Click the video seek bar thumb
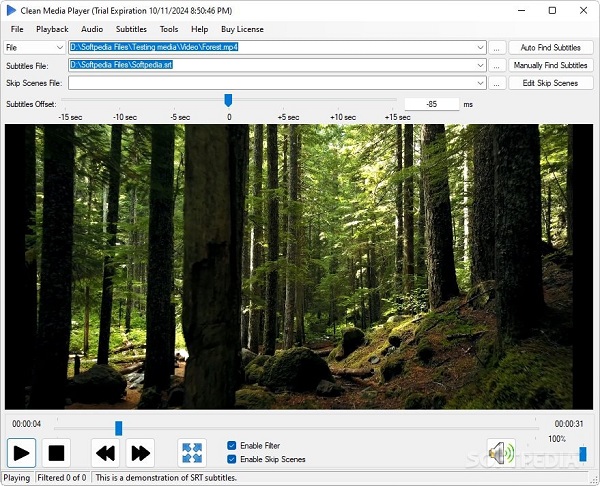Image resolution: width=600 pixels, height=486 pixels. pos(119,428)
